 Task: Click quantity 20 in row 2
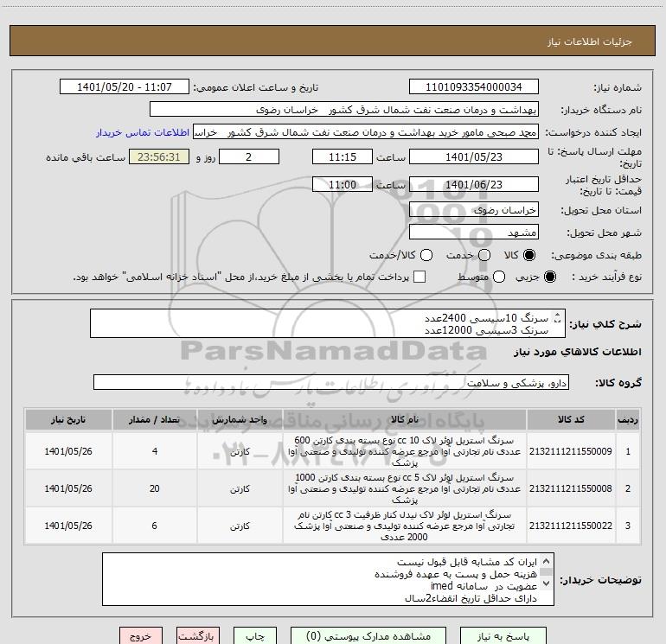[x=155, y=488]
